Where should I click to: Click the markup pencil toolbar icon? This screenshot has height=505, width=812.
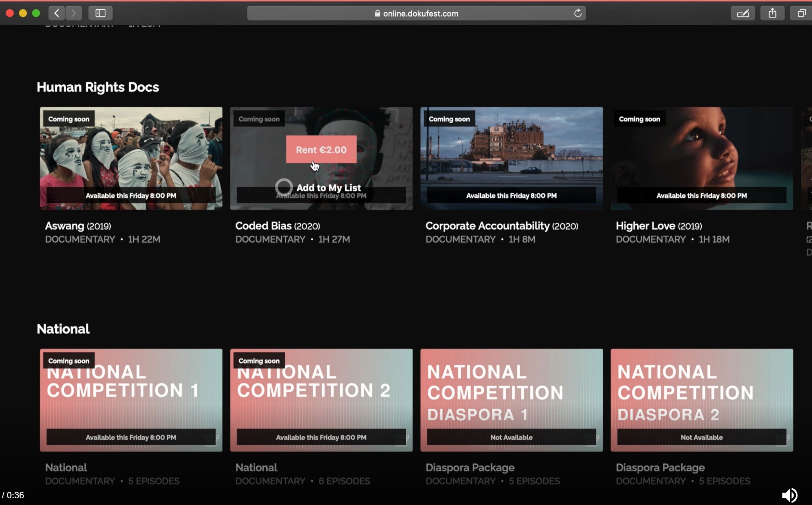743,13
